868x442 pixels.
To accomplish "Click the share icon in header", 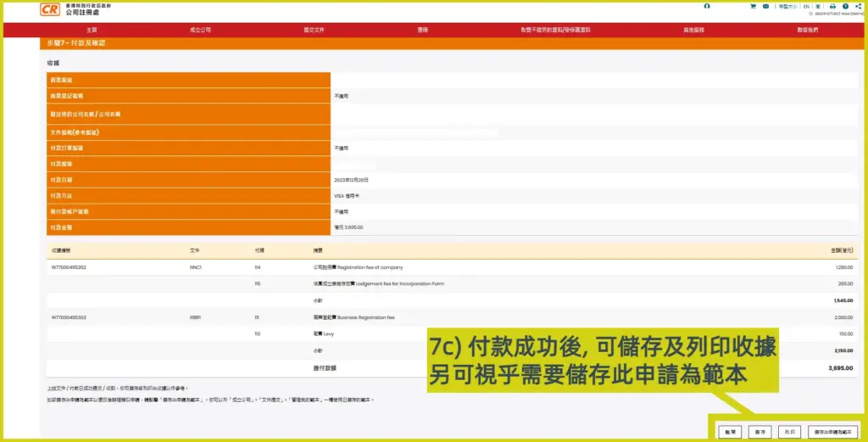I will click(858, 7).
